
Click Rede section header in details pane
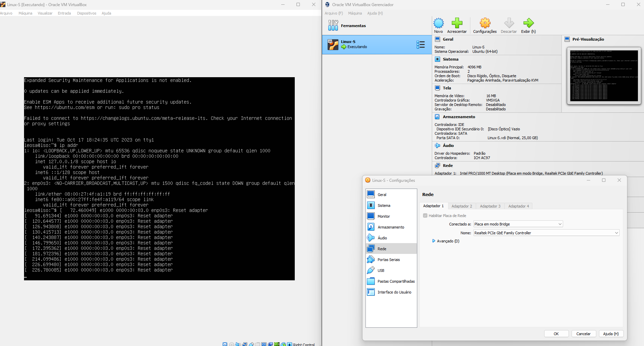(448, 166)
